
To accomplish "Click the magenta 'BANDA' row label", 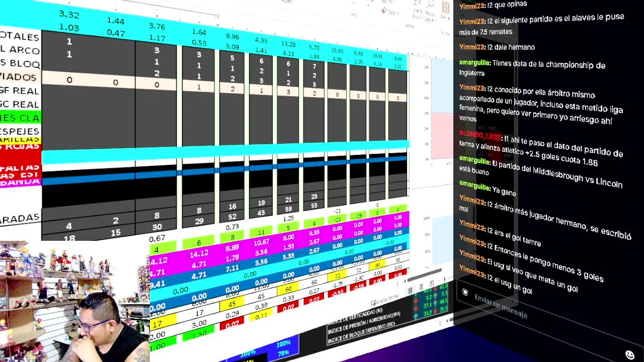I will [20, 182].
